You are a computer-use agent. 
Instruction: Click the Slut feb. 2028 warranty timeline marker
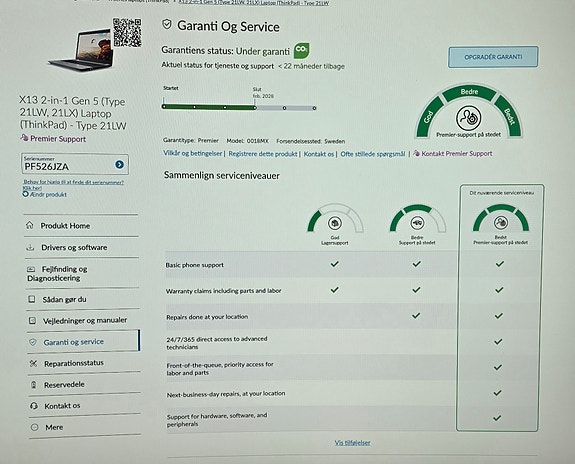point(256,107)
